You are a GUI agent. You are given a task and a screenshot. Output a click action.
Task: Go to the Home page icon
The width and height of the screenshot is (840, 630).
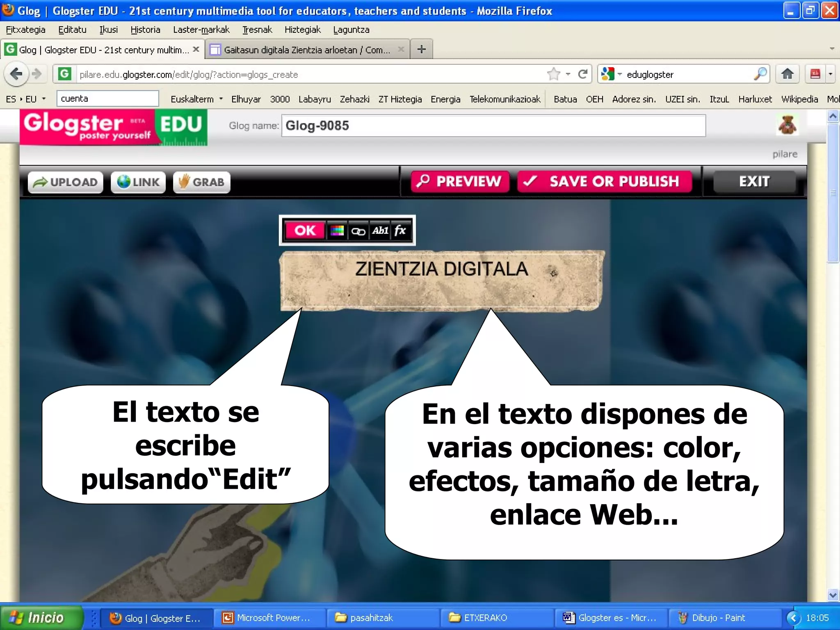point(787,74)
